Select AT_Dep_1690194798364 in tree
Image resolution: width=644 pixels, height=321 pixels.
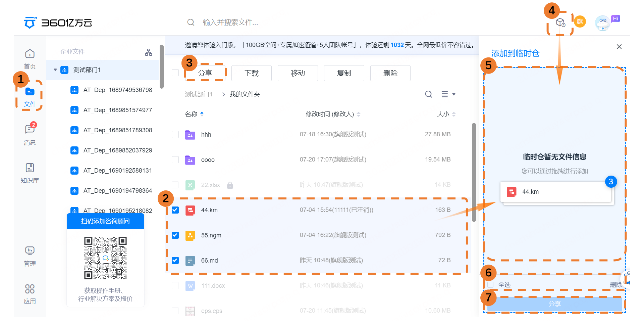(118, 191)
